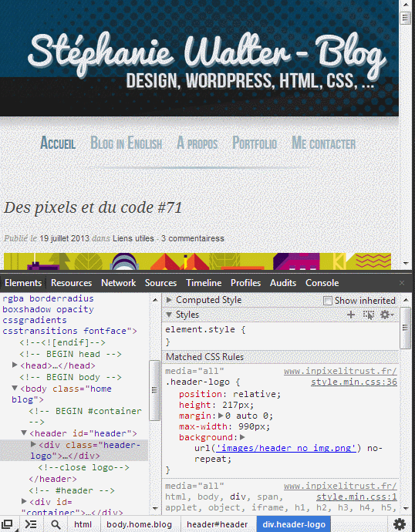
Task: Open style.min.css:36 source link
Action: (x=354, y=382)
